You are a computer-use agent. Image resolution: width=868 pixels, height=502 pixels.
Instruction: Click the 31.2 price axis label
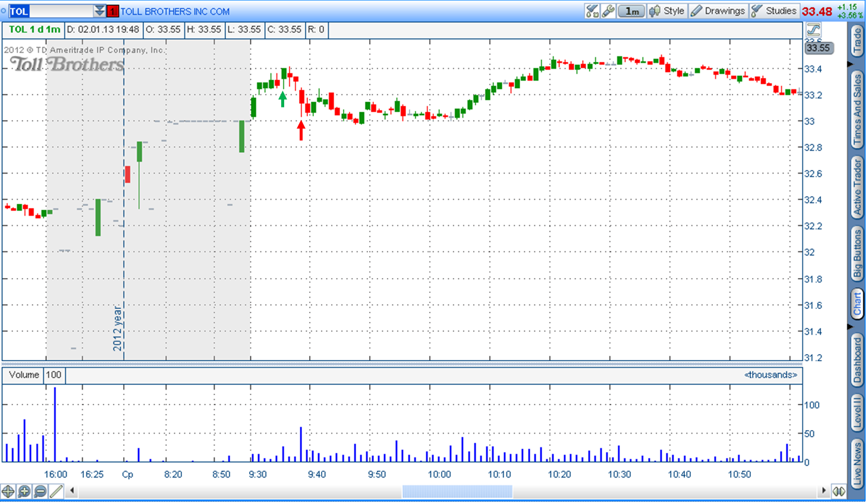click(x=813, y=358)
